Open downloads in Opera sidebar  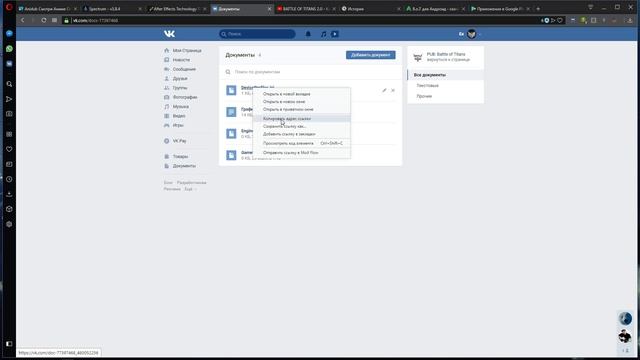(9, 194)
